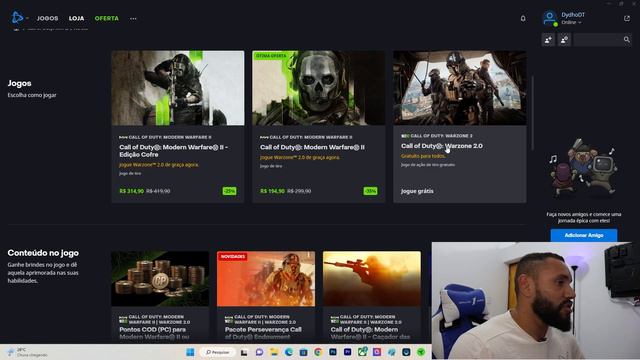Click the Conteúdo no jogo heading
The height and width of the screenshot is (360, 640).
(x=43, y=253)
